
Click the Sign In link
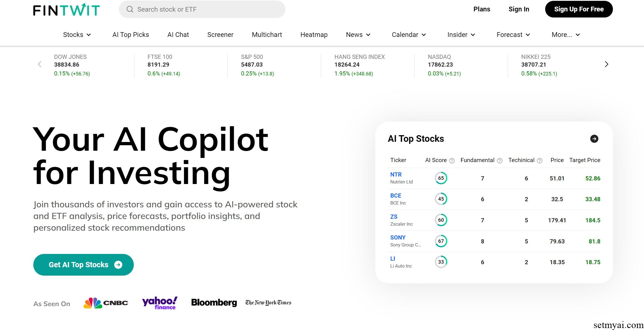[519, 9]
